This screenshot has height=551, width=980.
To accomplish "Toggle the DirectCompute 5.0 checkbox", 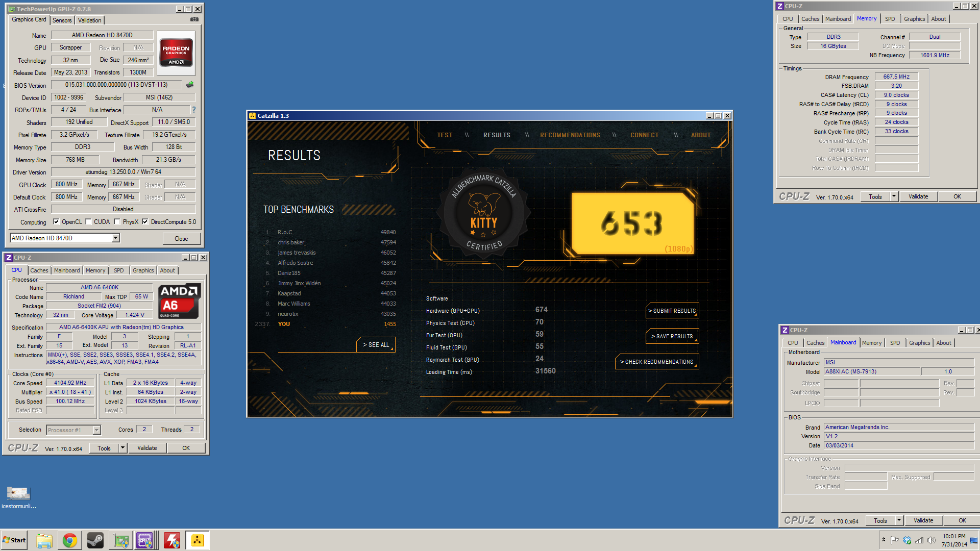I will point(145,222).
